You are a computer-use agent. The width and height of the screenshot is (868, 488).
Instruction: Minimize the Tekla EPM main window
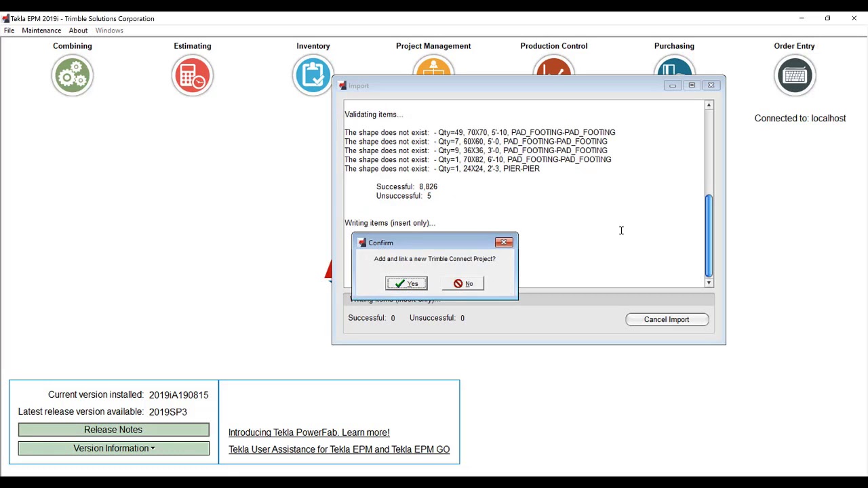[x=802, y=18]
